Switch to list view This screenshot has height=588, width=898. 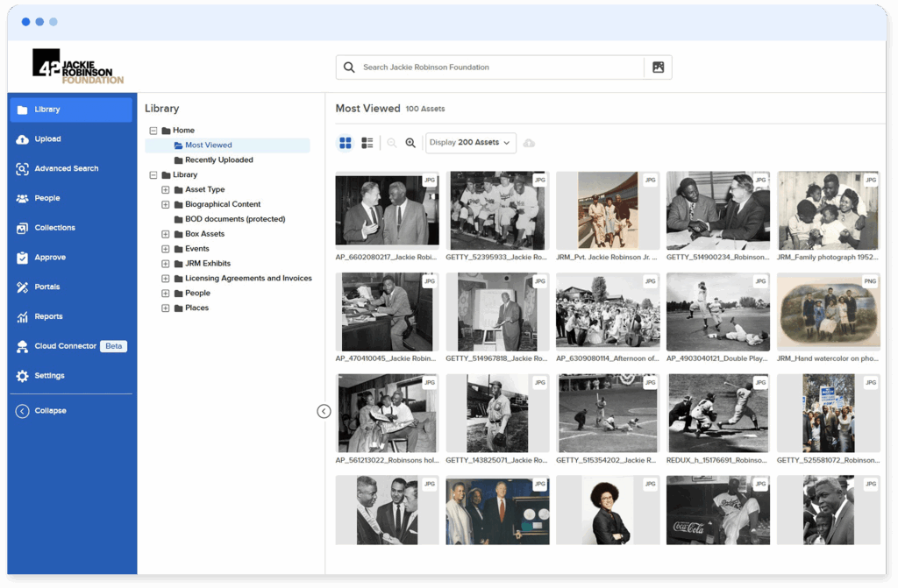[x=367, y=143]
